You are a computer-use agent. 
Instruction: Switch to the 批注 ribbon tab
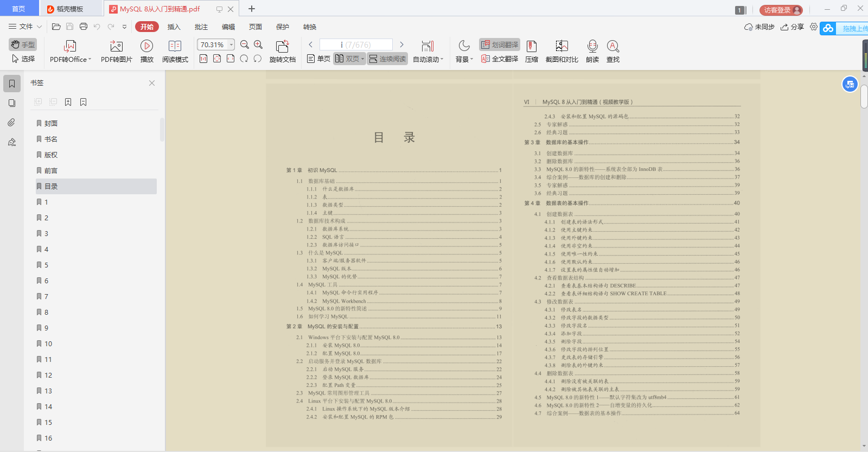(x=201, y=27)
